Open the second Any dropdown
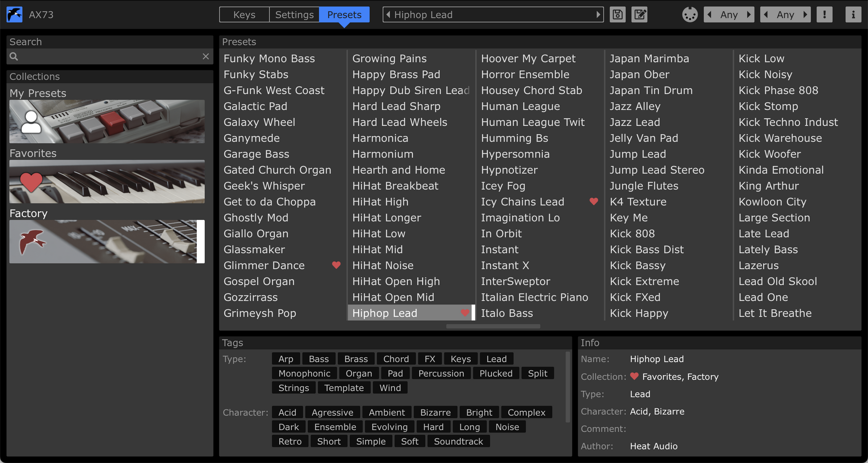The width and height of the screenshot is (868, 463). [785, 15]
